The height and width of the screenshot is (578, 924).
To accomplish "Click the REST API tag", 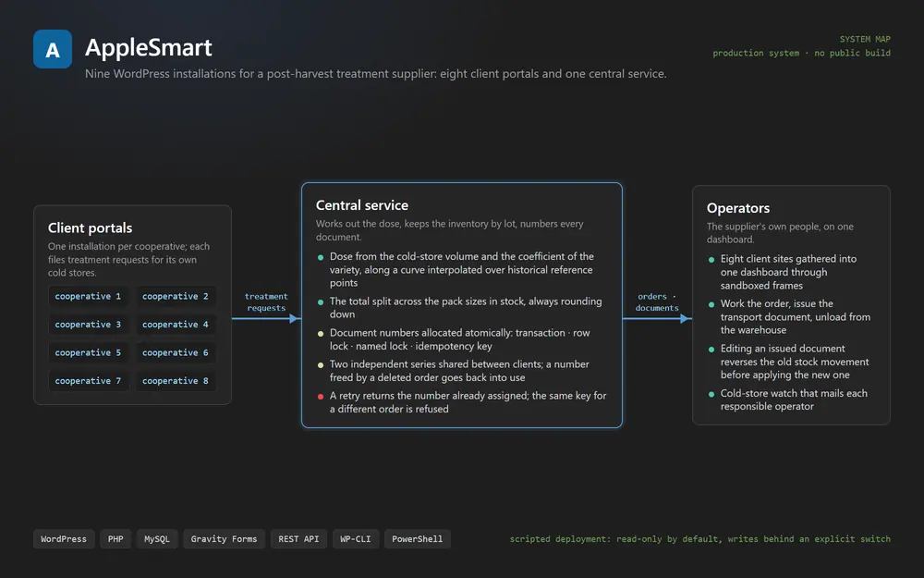I will tap(298, 539).
